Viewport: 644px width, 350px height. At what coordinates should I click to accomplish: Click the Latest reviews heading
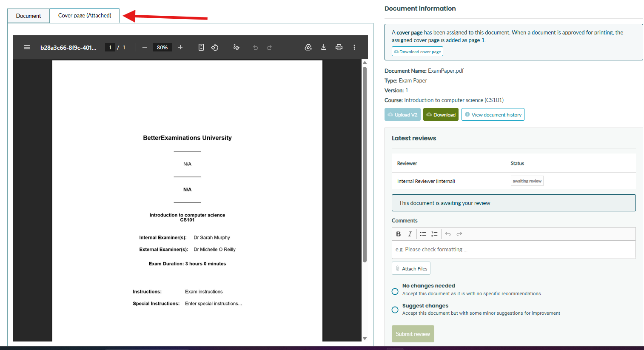point(414,138)
